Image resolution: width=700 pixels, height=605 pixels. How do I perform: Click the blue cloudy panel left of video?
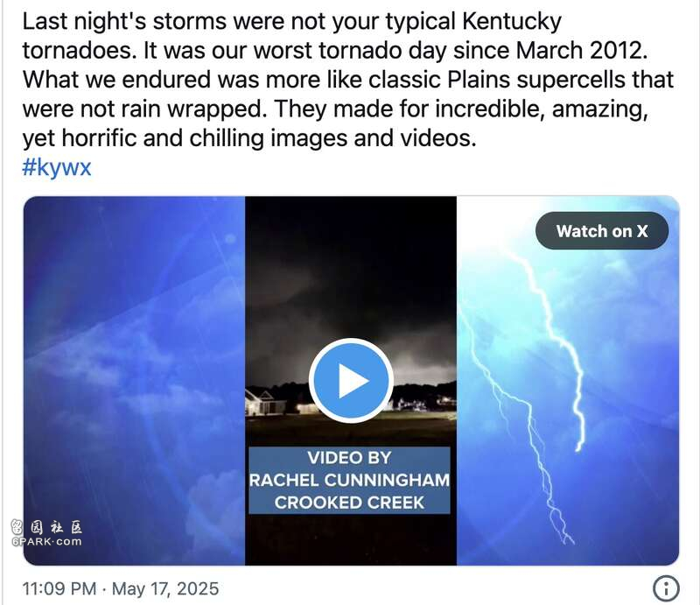click(x=134, y=381)
